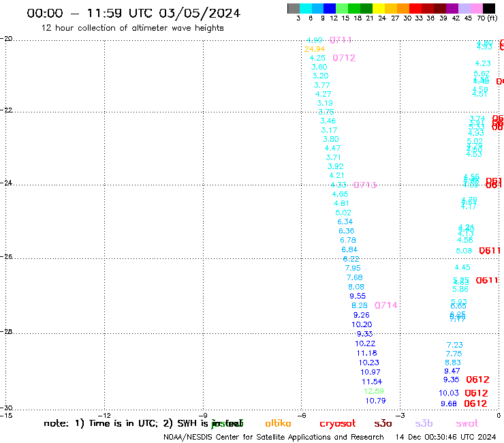Click the 4.23 wave height value
The image size is (504, 443).
483,63
